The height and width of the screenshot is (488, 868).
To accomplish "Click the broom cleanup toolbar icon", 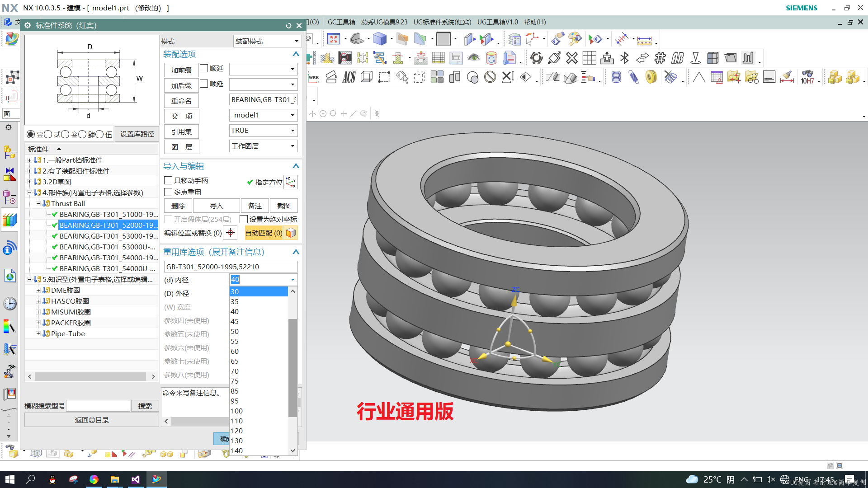I will tap(787, 77).
